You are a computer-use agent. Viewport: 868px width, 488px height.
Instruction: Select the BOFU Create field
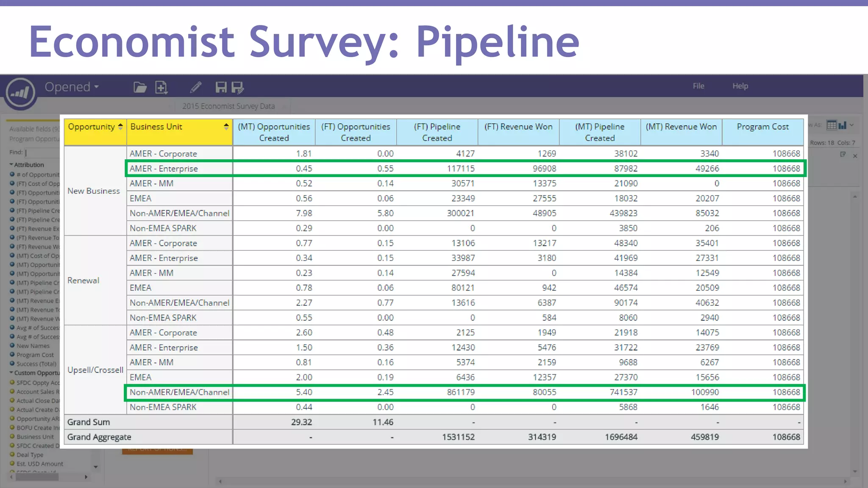(x=38, y=428)
